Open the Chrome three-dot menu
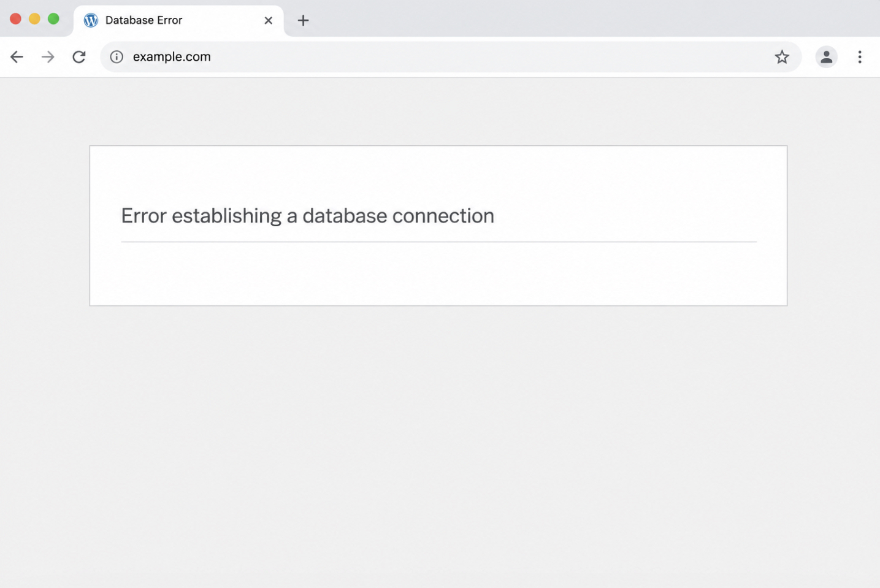880x588 pixels. pos(860,57)
